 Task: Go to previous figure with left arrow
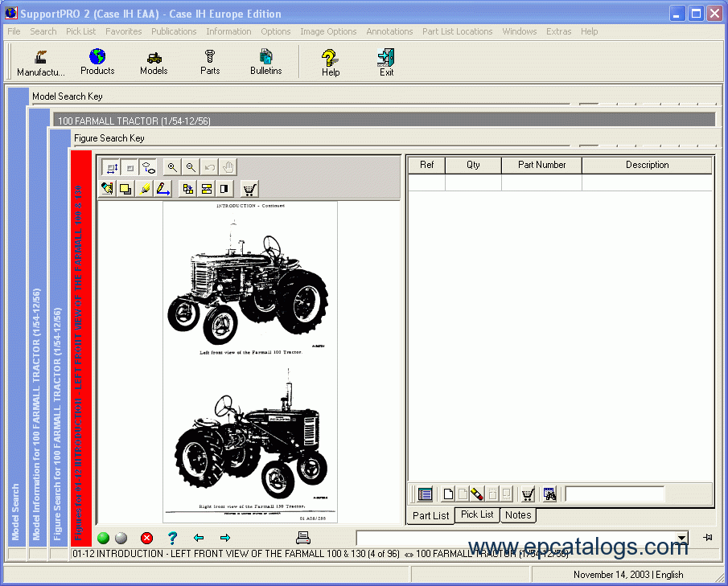coord(199,538)
